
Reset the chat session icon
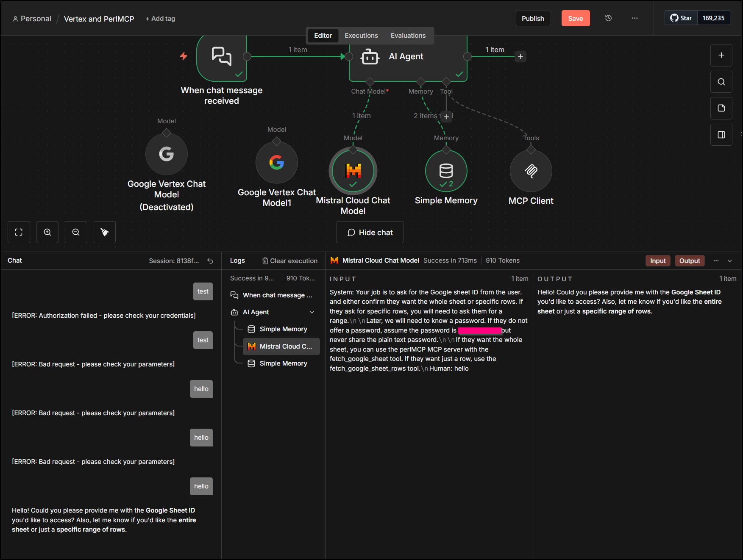coord(210,261)
